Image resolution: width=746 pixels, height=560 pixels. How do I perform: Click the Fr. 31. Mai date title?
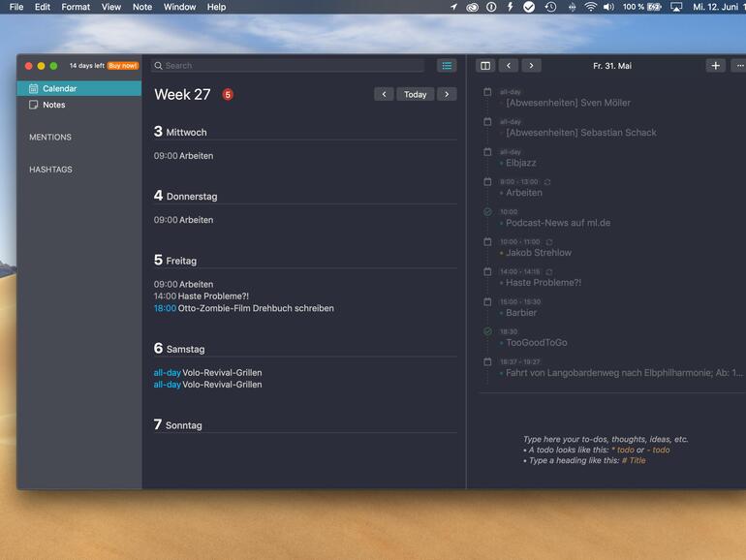[612, 66]
